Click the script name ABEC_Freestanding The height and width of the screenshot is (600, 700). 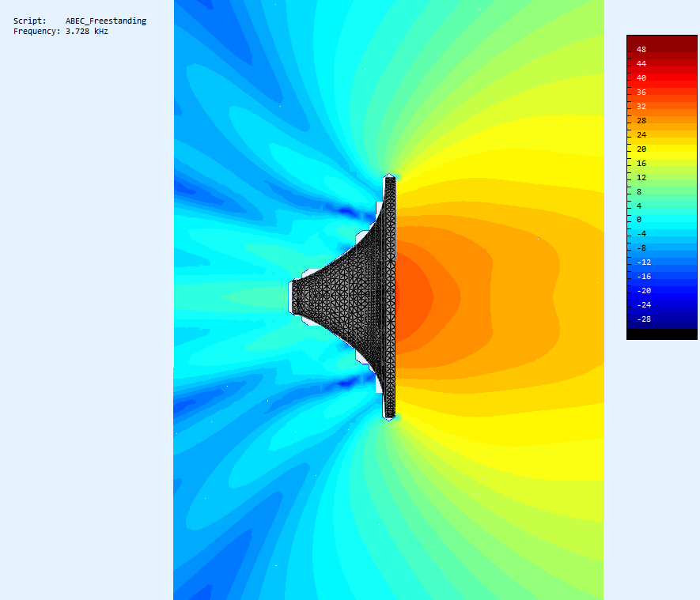(x=106, y=21)
